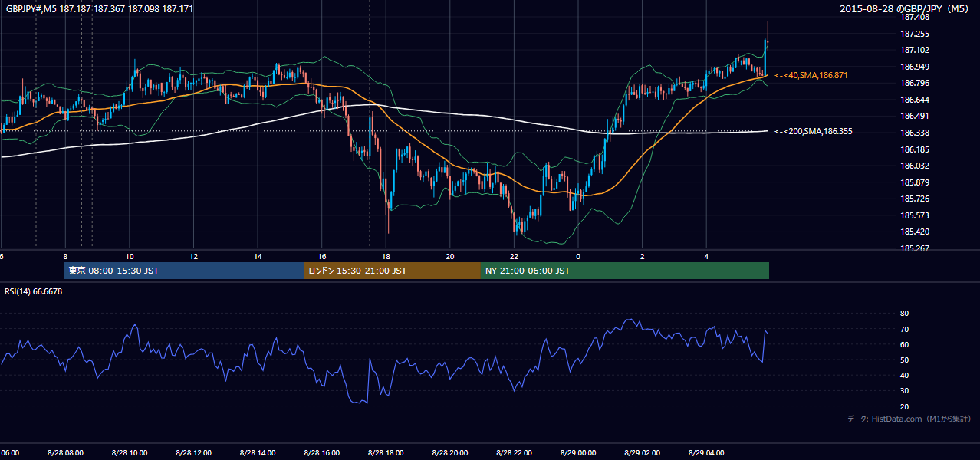The height and width of the screenshot is (460, 980).
Task: Click hour tick 18 below the price chart
Action: [386, 256]
